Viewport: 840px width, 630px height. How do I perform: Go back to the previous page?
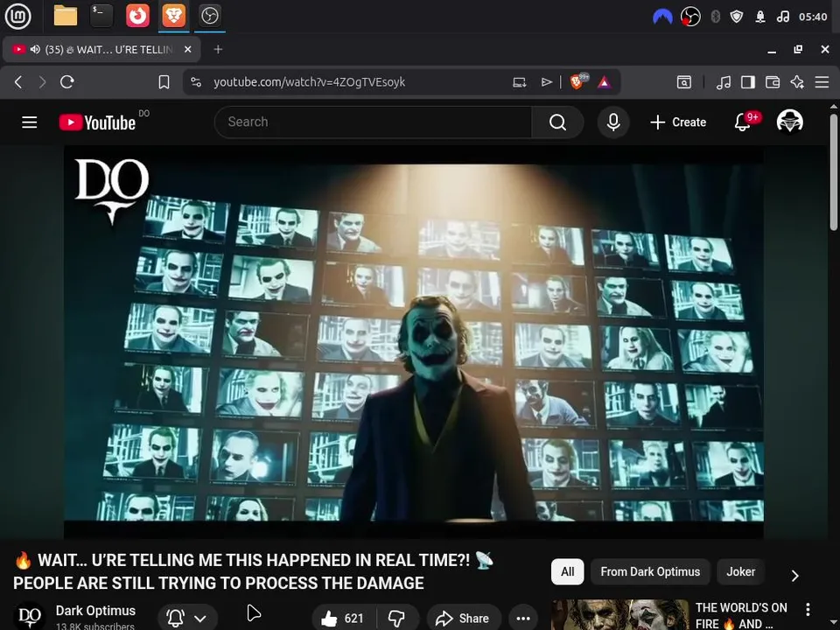(x=18, y=82)
